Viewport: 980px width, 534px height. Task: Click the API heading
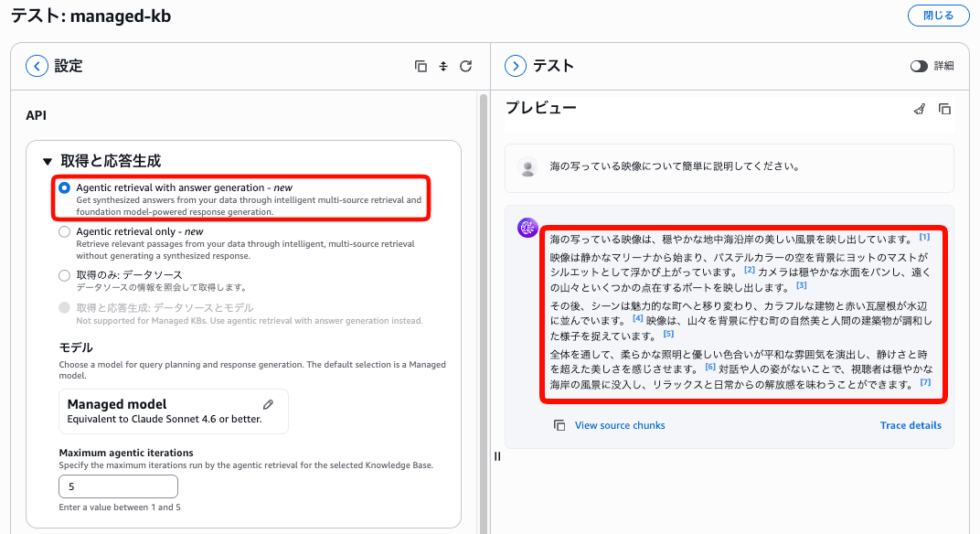coord(37,115)
